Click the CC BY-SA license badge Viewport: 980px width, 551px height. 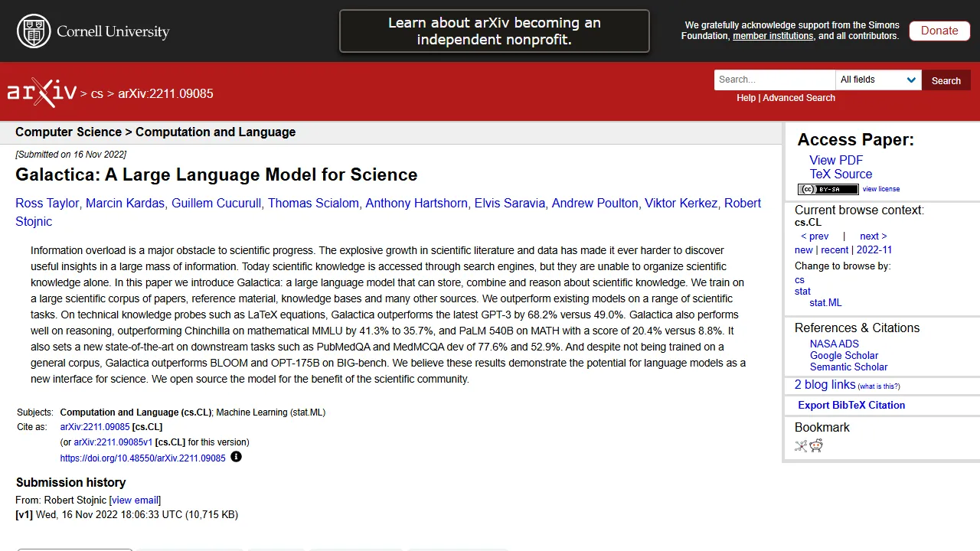[x=828, y=189]
